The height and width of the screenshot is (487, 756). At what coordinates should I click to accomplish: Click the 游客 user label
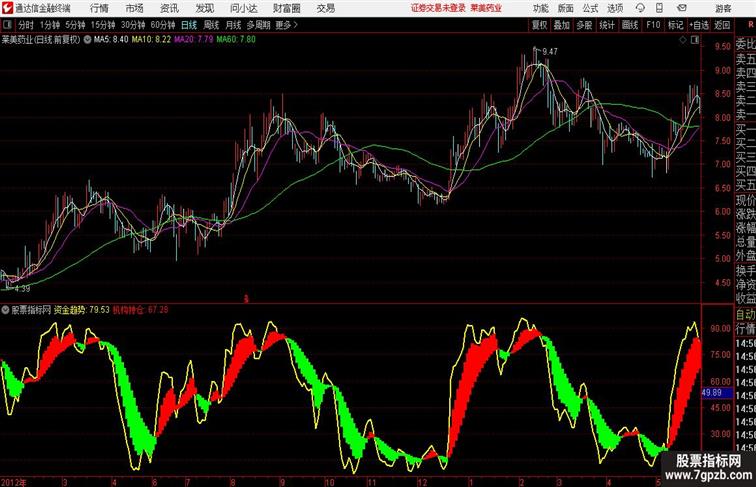pos(723,9)
